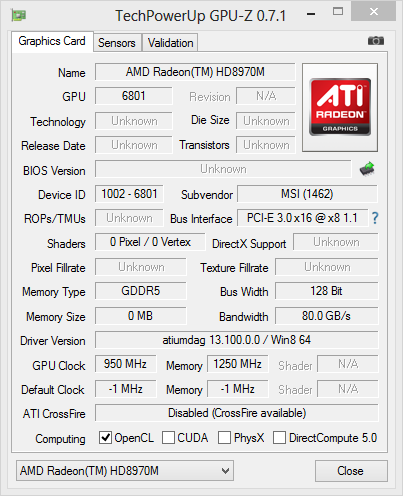
Task: Click the Close button
Action: pos(351,471)
